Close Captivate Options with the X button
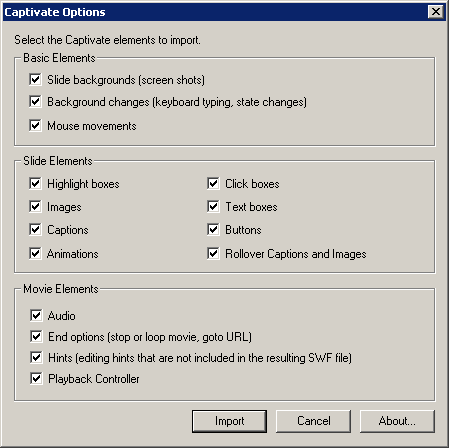449x448 pixels. coord(436,12)
